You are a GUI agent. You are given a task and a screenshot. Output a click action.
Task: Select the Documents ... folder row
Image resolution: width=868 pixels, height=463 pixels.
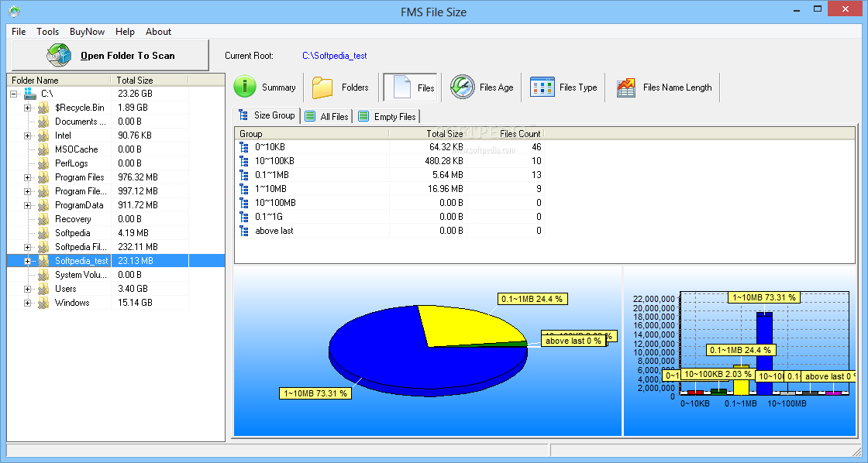pos(98,122)
